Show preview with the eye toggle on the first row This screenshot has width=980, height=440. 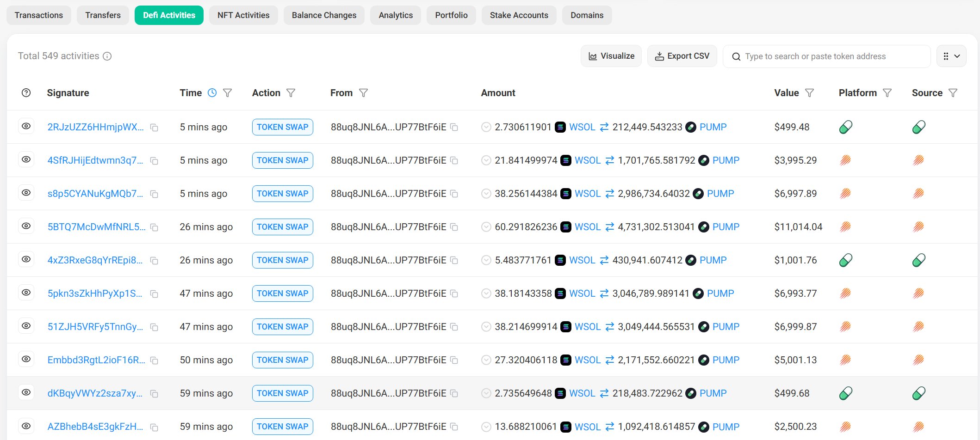point(26,127)
